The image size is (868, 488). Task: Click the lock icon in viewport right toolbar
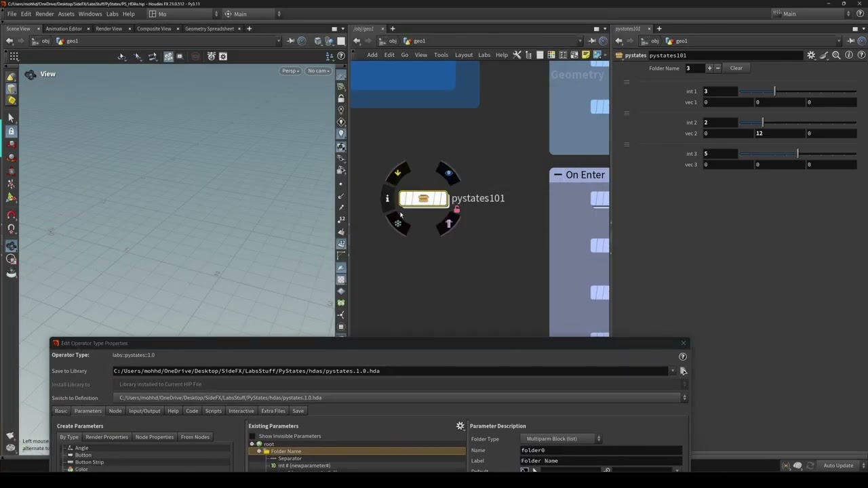pos(341,98)
